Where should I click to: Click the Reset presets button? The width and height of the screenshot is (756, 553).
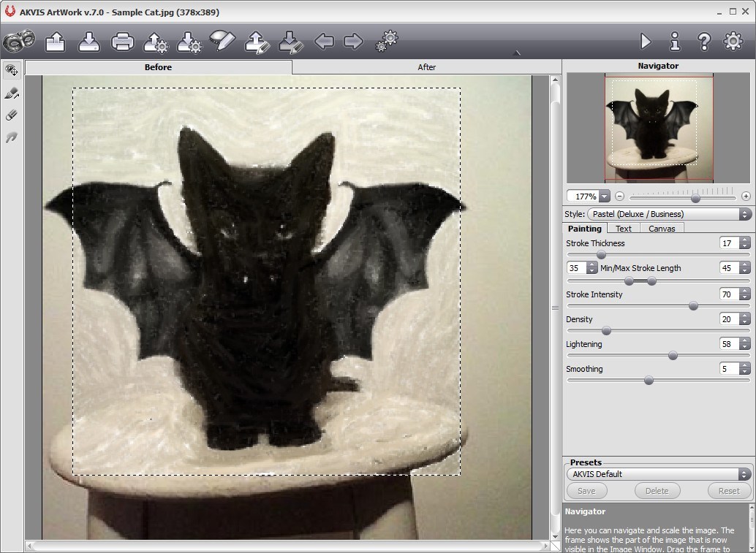click(728, 491)
